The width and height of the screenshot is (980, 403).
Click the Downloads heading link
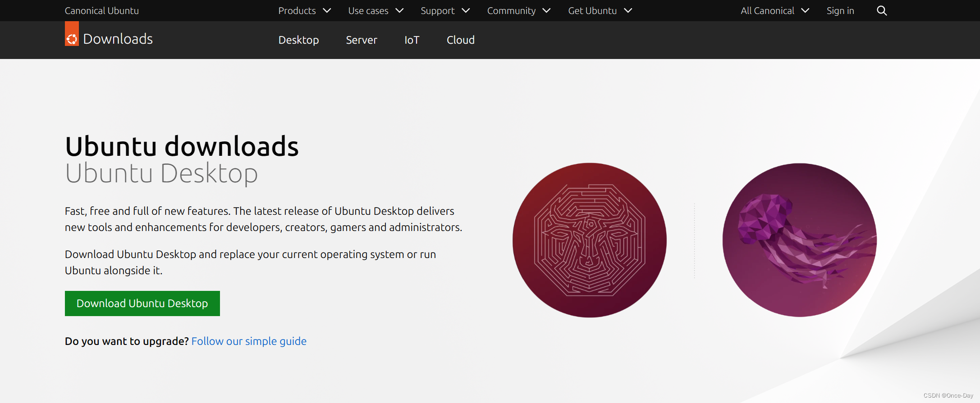point(118,39)
